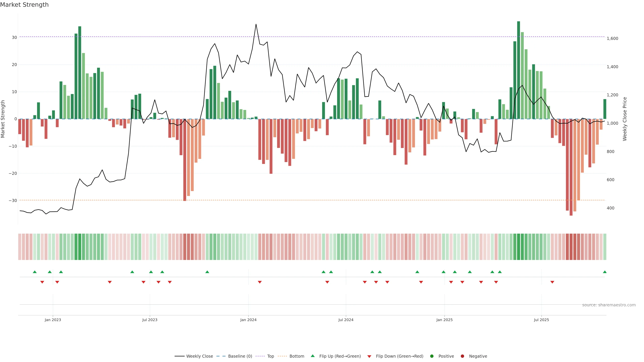Click the Flip Up green triangle legend icon

[x=312, y=356]
